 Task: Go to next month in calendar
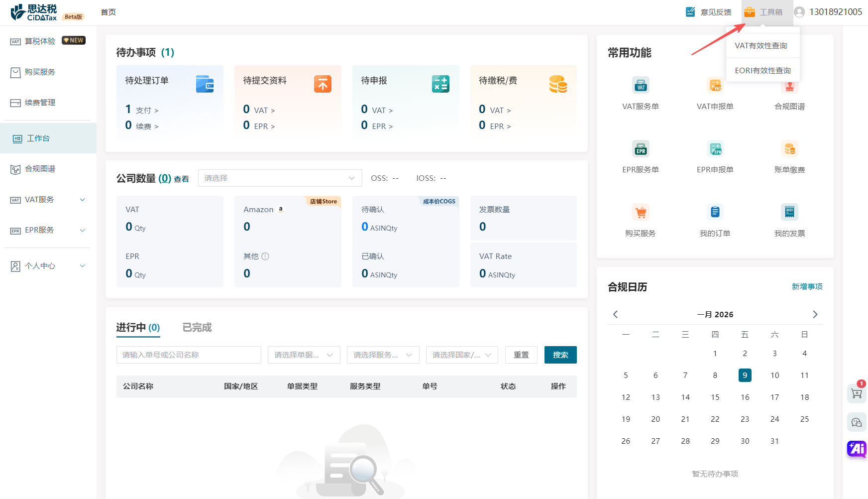815,314
